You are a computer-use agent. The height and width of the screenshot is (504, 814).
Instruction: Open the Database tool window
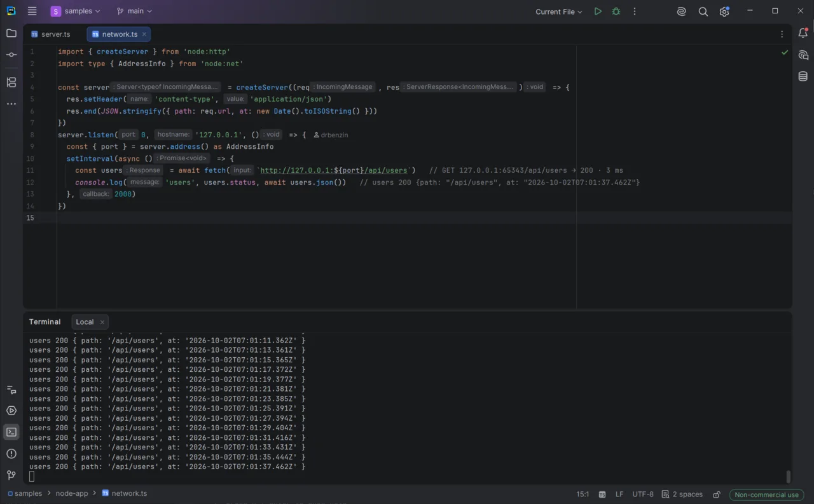pos(803,76)
